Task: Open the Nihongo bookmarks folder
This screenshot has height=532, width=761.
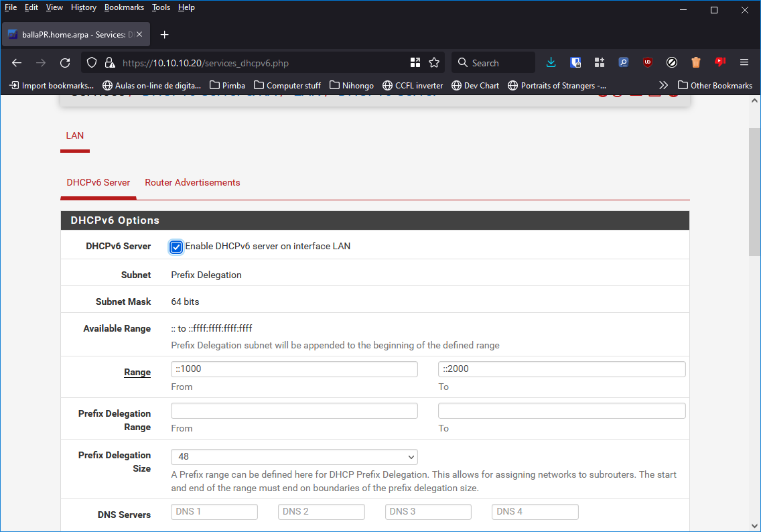Action: point(352,85)
